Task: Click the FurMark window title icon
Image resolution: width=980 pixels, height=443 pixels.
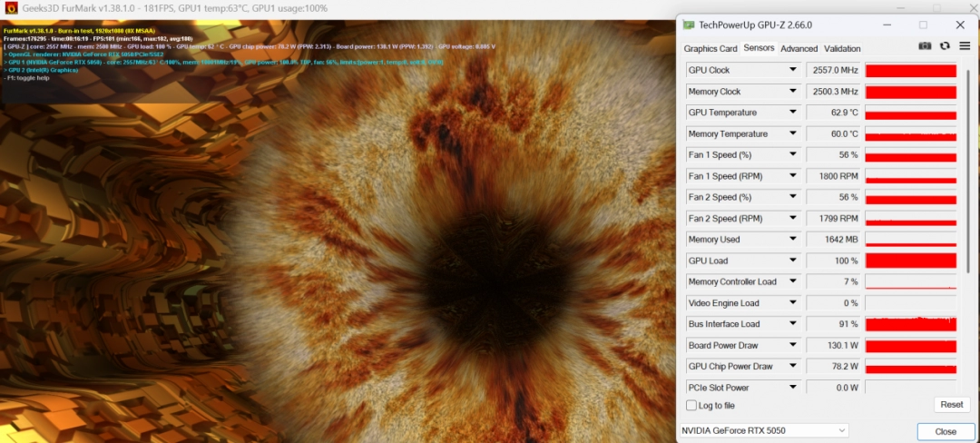Action: click(11, 9)
